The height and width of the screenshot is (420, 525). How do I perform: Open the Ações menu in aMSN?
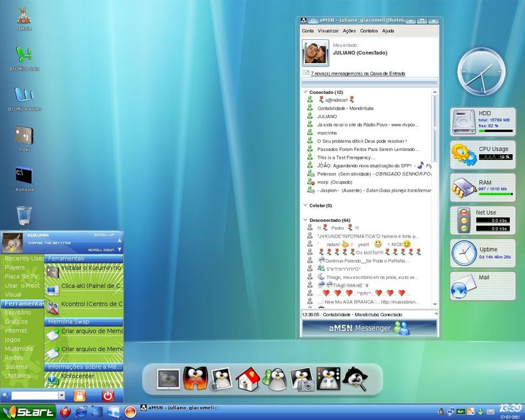click(349, 31)
